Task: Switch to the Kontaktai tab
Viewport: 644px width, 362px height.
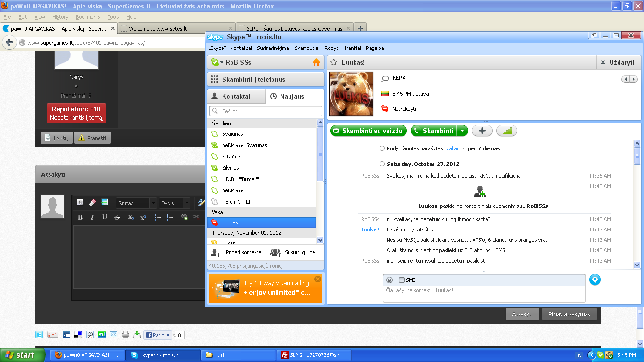Action: click(x=237, y=96)
